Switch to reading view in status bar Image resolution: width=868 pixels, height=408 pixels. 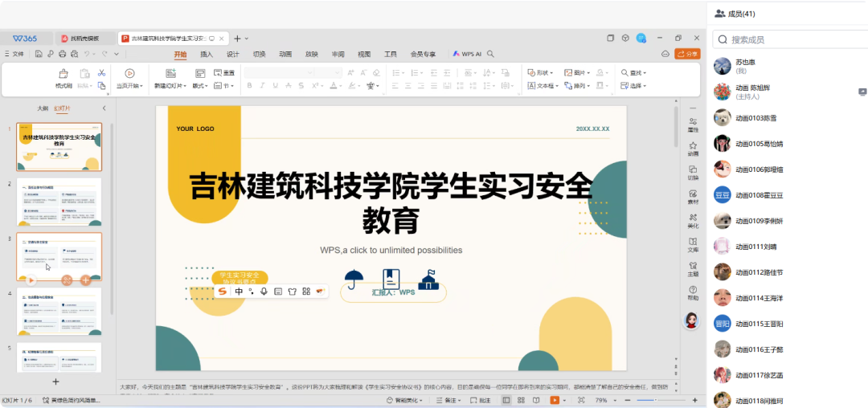[536, 400]
